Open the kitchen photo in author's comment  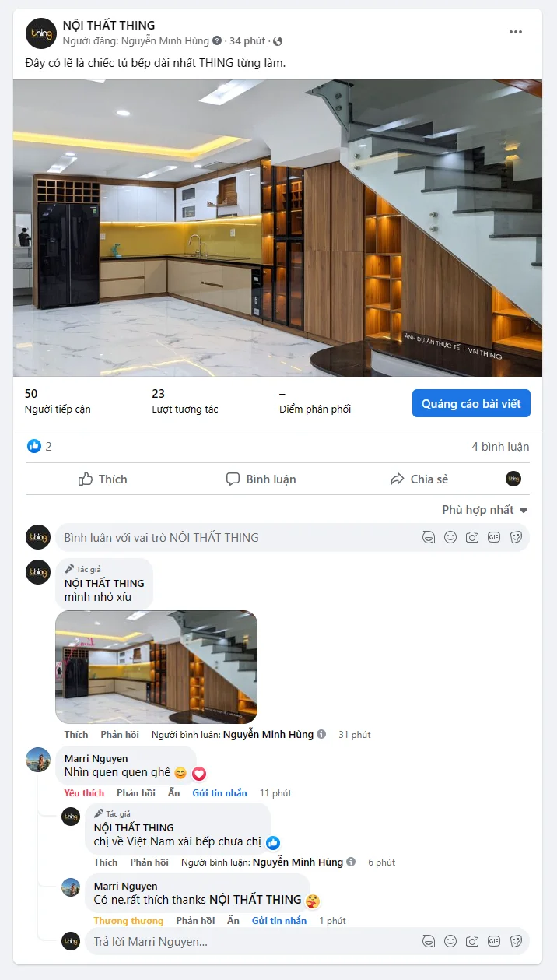(156, 667)
